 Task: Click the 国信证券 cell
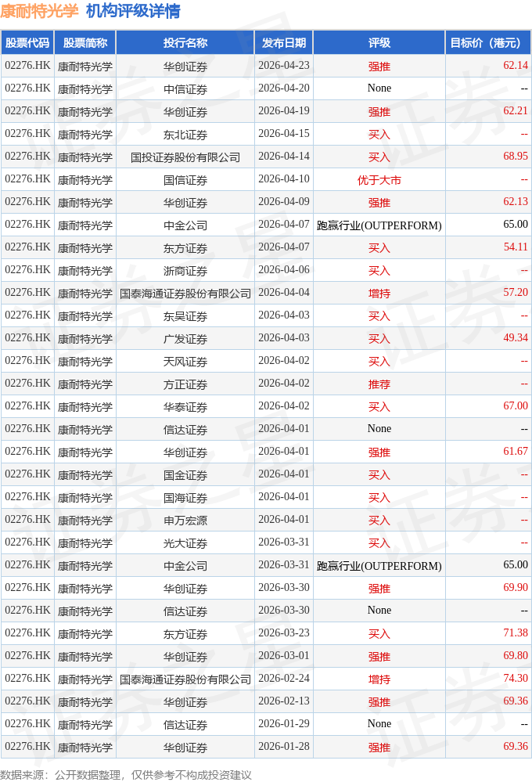[185, 179]
